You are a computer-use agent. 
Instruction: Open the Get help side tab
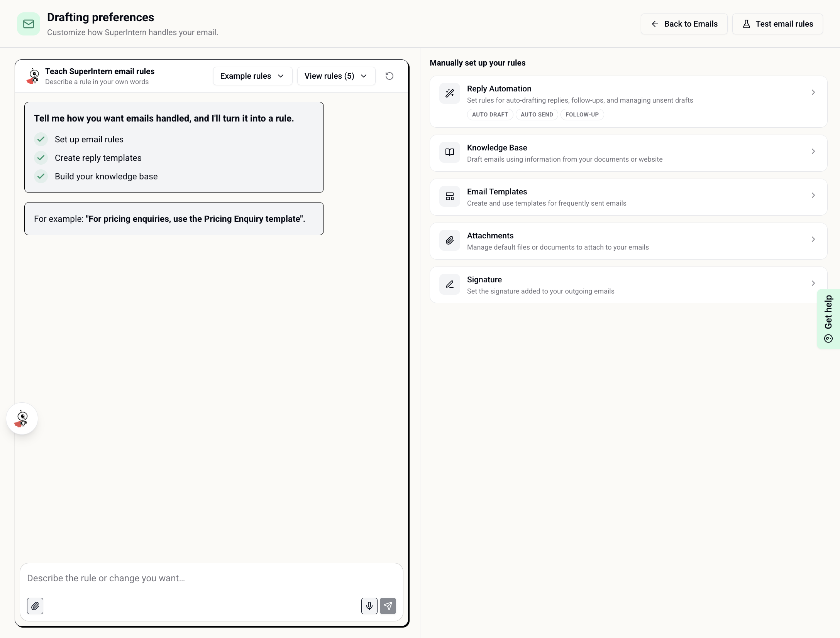(828, 319)
